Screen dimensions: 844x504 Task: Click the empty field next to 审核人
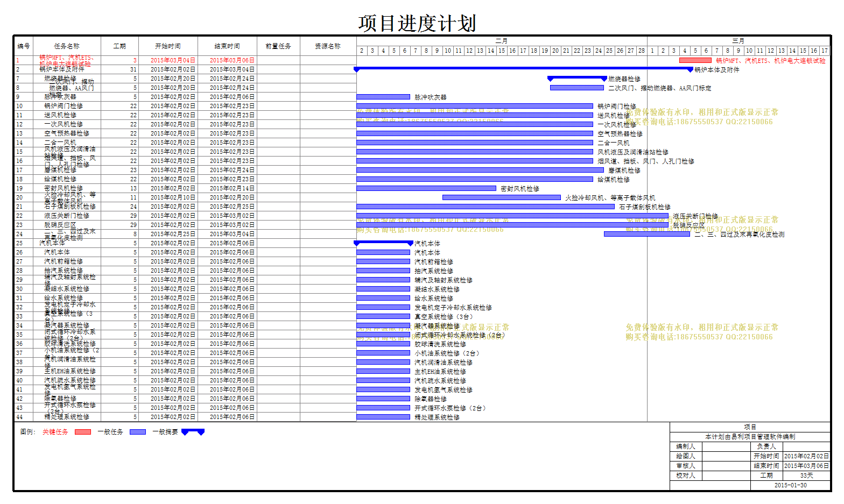click(726, 466)
